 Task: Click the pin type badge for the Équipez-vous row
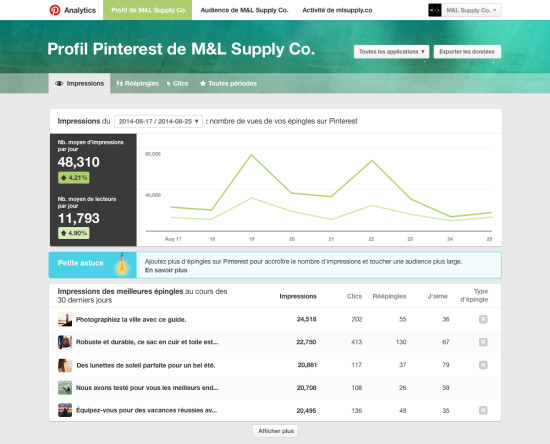tap(483, 410)
